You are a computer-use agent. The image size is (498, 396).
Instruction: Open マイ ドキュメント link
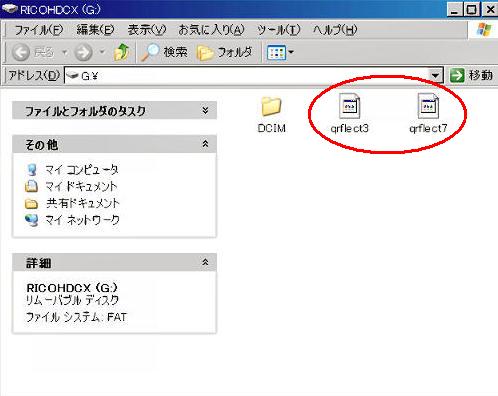[x=81, y=186]
